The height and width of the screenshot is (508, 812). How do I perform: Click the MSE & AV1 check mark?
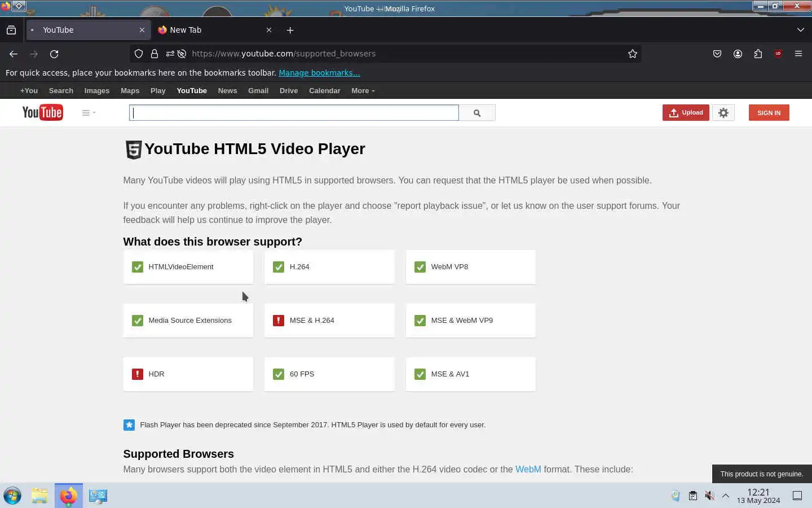click(420, 374)
